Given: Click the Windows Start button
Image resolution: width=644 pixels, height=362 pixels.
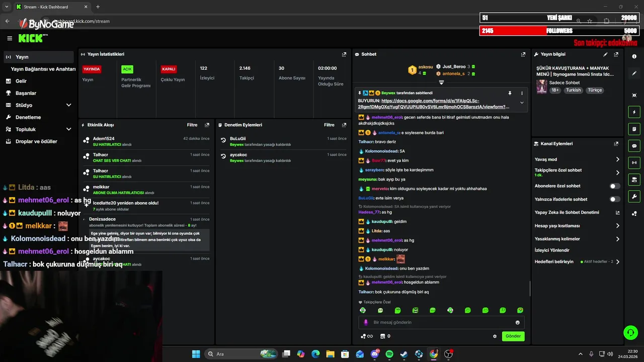Looking at the screenshot, I should 196,354.
